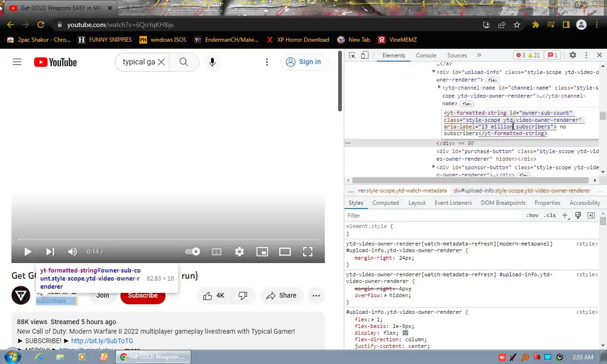
Task: Submit the search with the magnifier button
Action: pos(184,62)
